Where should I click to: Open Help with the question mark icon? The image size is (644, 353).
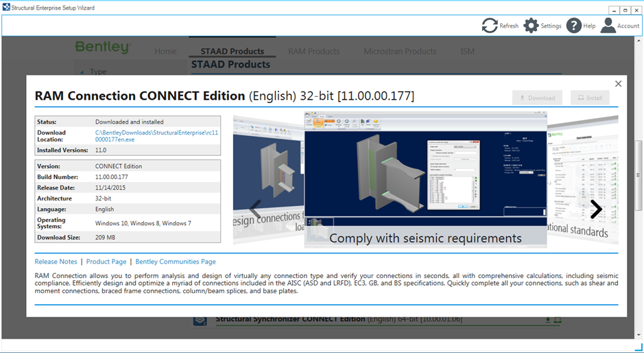tap(573, 25)
